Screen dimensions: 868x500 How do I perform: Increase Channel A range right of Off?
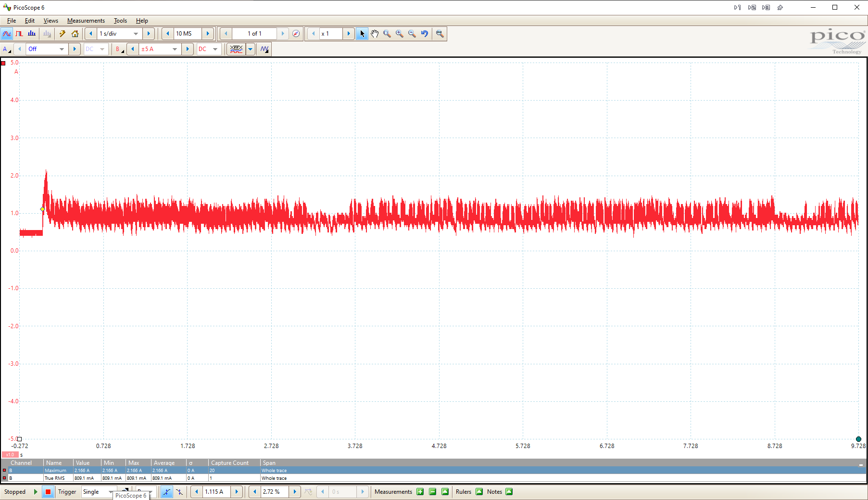(x=75, y=49)
